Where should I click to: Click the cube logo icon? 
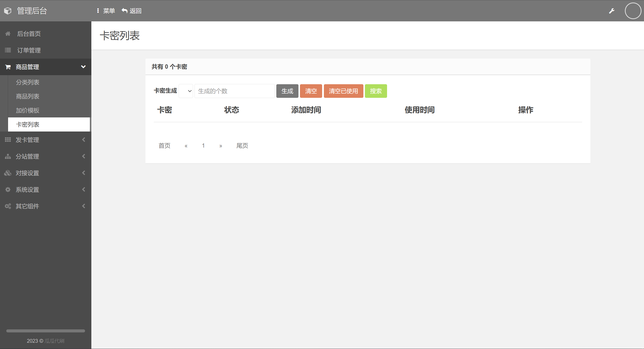coord(8,11)
